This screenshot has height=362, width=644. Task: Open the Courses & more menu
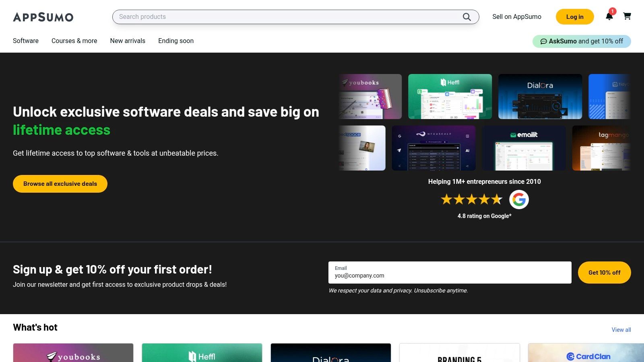pyautogui.click(x=74, y=41)
